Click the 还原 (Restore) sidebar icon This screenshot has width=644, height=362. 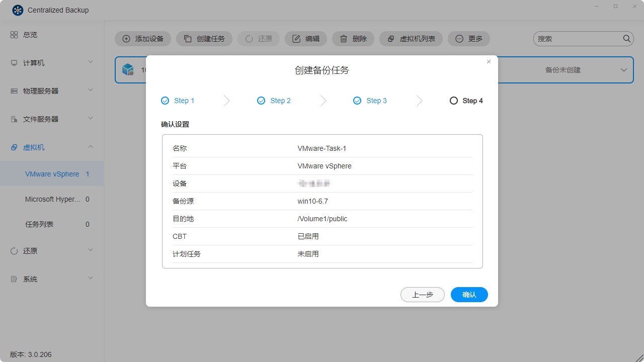(x=15, y=250)
